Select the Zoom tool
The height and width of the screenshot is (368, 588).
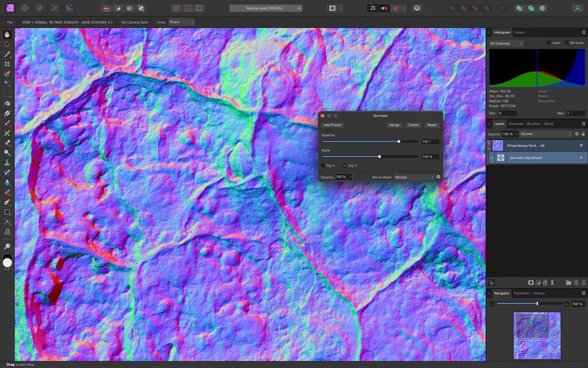[x=8, y=245]
